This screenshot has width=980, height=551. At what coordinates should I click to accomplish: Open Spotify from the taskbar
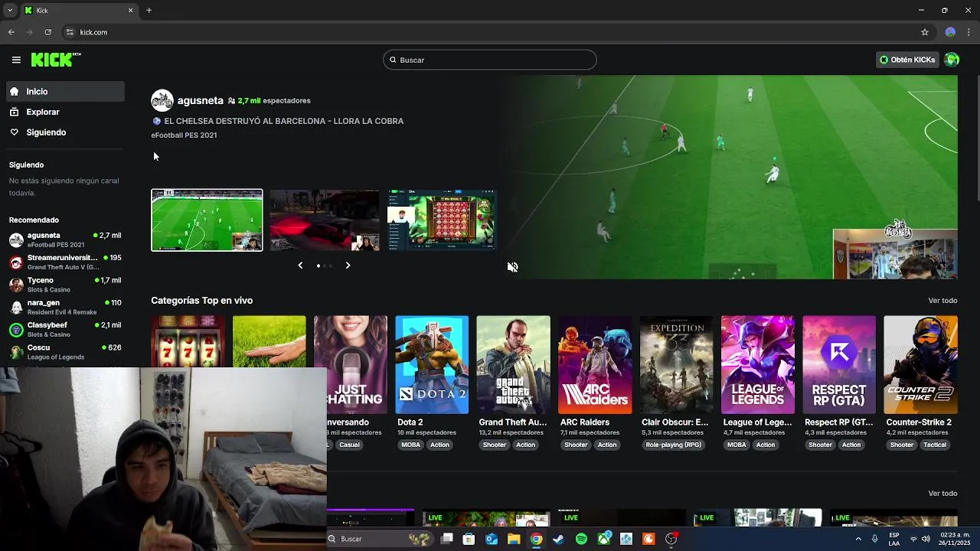coord(581,539)
